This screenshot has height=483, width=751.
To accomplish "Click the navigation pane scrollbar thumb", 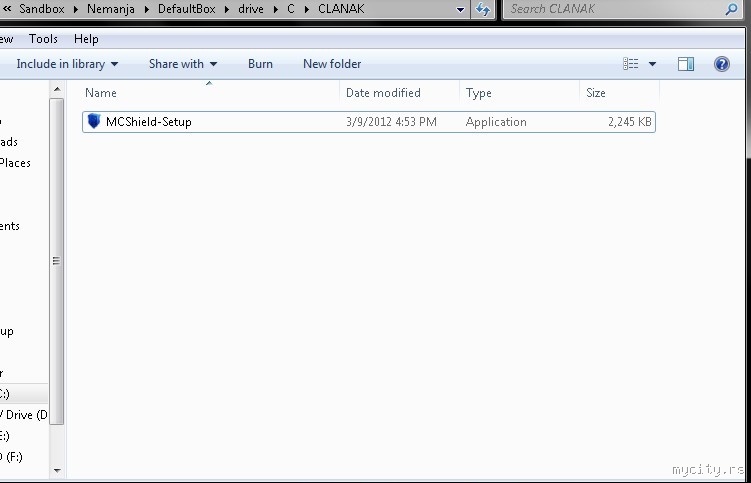I will 57,261.
